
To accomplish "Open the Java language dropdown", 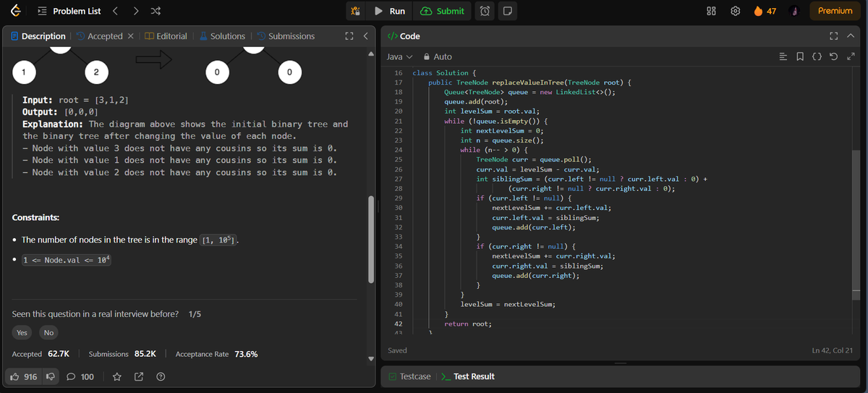I will (x=399, y=56).
